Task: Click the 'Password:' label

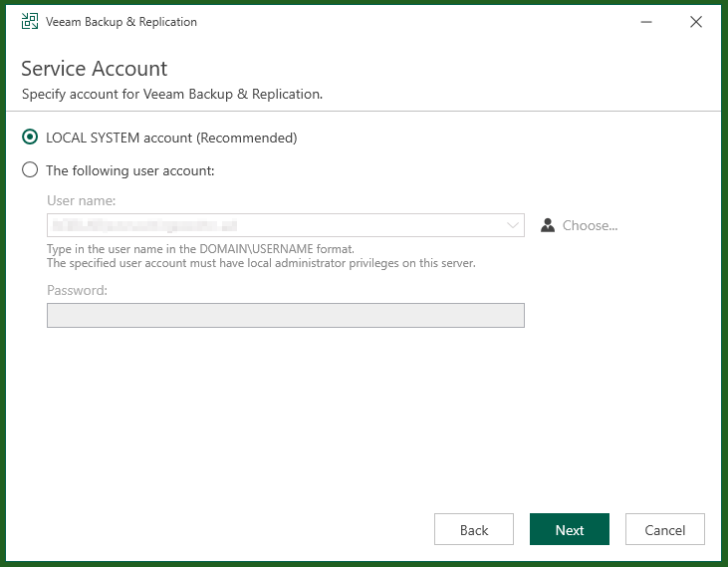Action: [77, 290]
